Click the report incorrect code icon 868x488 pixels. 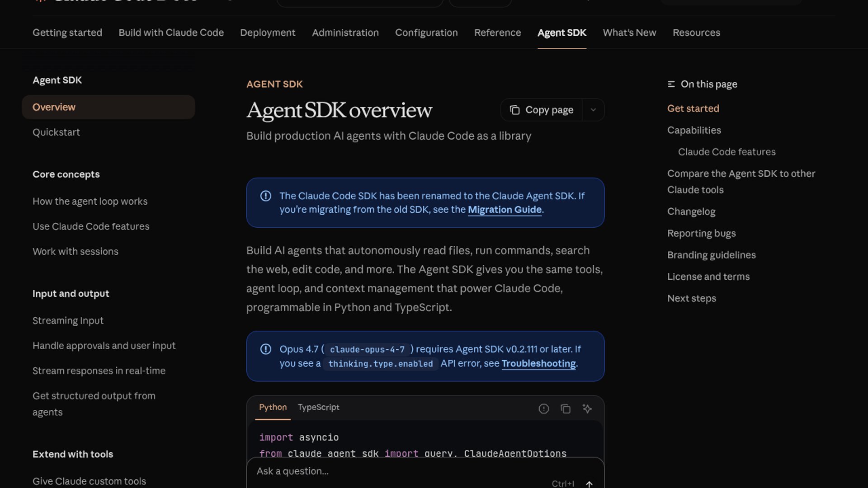coord(543,408)
